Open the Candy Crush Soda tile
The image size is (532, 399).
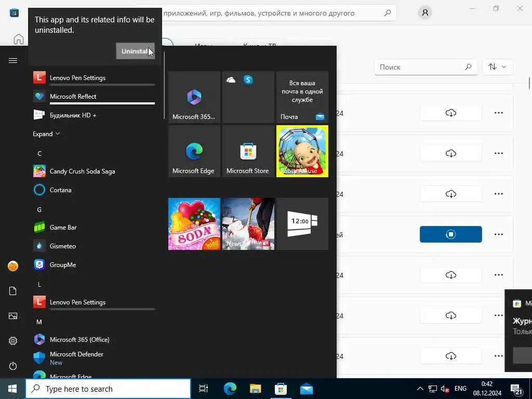click(194, 224)
